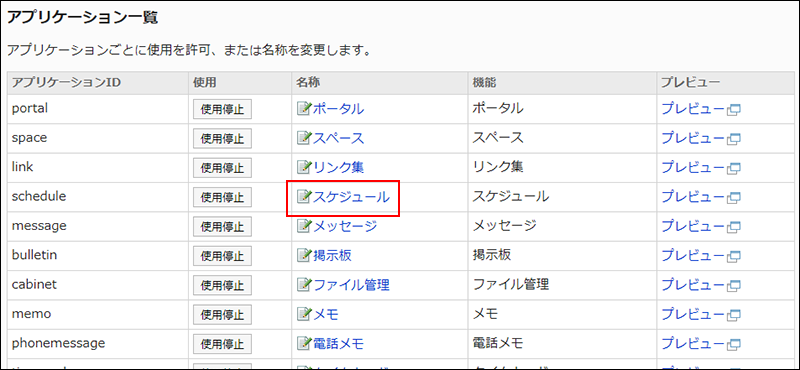Open プレビュー link for phonemessage
The height and width of the screenshot is (370, 800).
pyautogui.click(x=693, y=343)
